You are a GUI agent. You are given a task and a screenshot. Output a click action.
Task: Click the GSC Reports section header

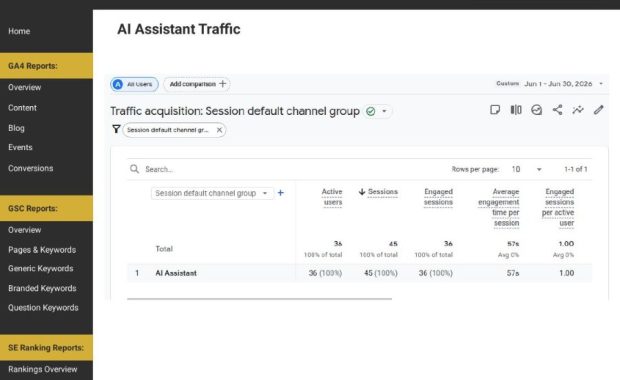click(46, 208)
